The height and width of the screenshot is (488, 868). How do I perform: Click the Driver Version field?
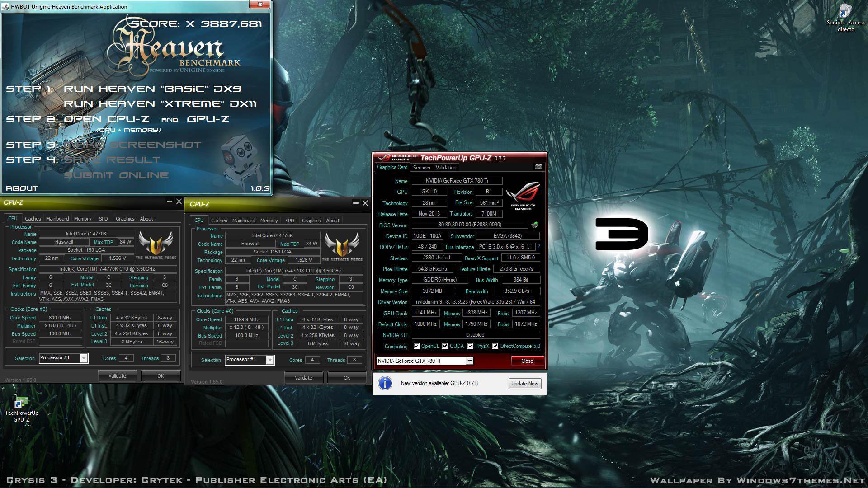476,302
